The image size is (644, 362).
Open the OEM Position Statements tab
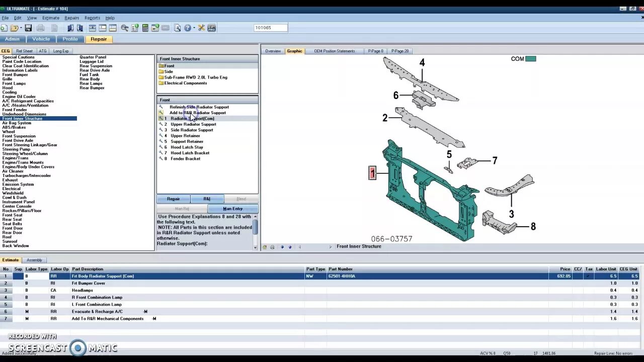pyautogui.click(x=335, y=51)
